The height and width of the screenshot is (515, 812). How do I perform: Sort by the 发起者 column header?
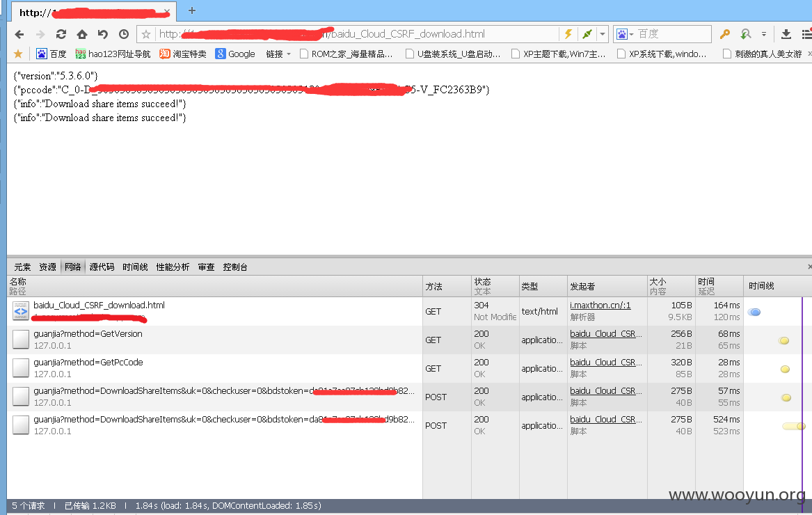607,286
